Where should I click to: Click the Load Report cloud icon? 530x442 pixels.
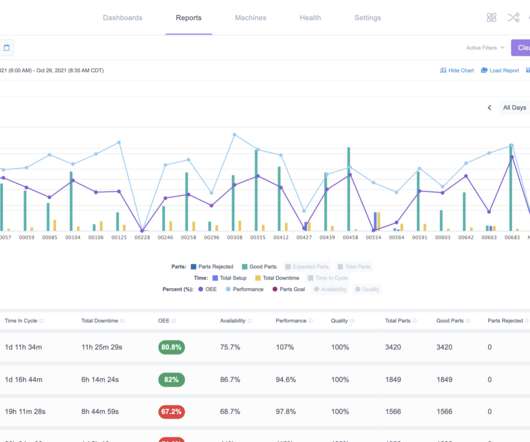484,70
